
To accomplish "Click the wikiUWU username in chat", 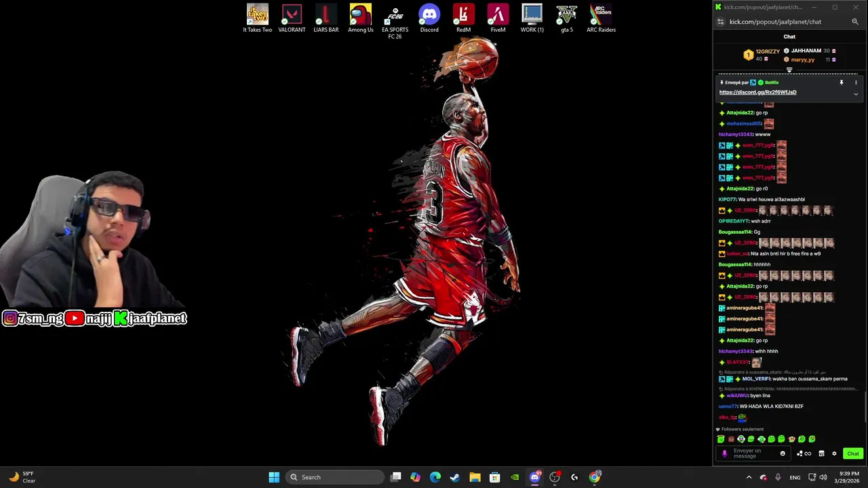I will [x=737, y=395].
